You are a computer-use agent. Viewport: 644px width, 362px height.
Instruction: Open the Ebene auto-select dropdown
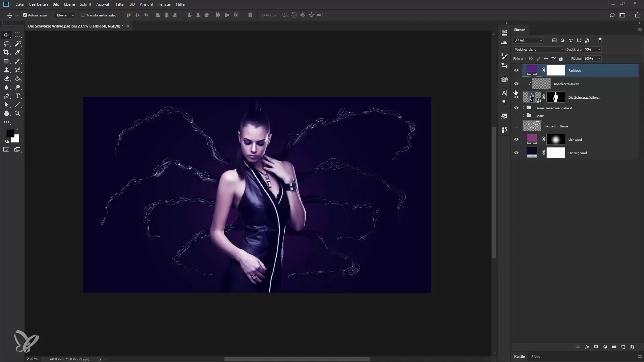click(65, 15)
